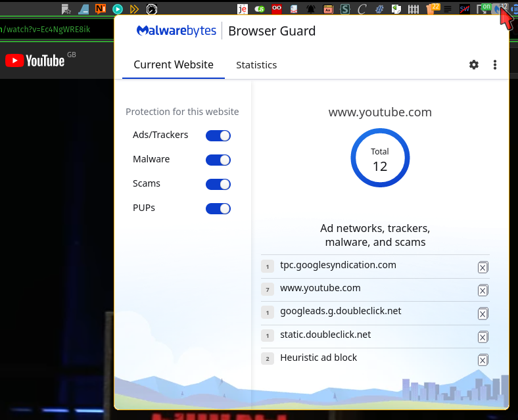Screen dimensions: 518x420
Task: Select the Current Website tab
Action: point(174,65)
